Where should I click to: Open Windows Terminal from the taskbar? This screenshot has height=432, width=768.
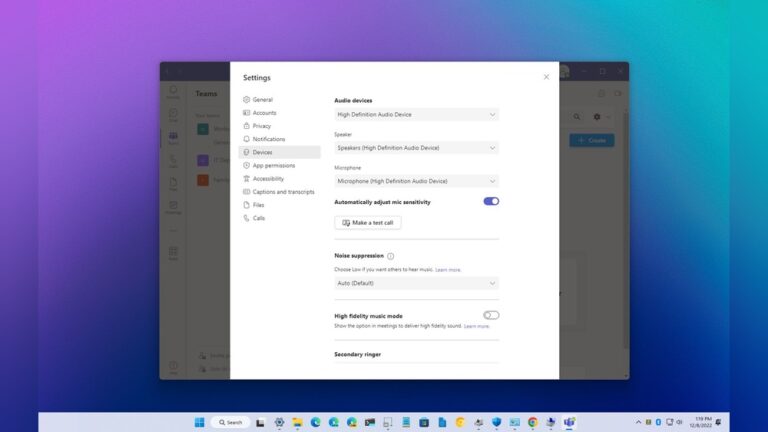370,422
